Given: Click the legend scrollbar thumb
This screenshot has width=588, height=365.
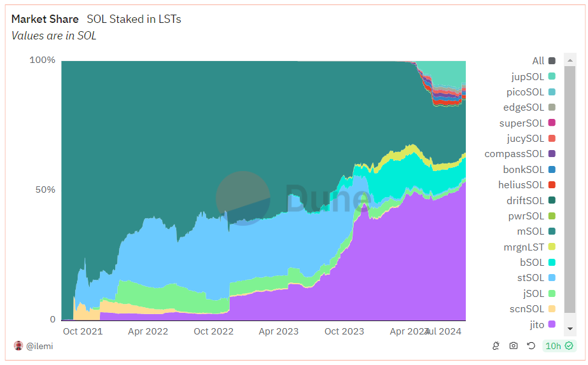Looking at the screenshot, I should coord(570,189).
